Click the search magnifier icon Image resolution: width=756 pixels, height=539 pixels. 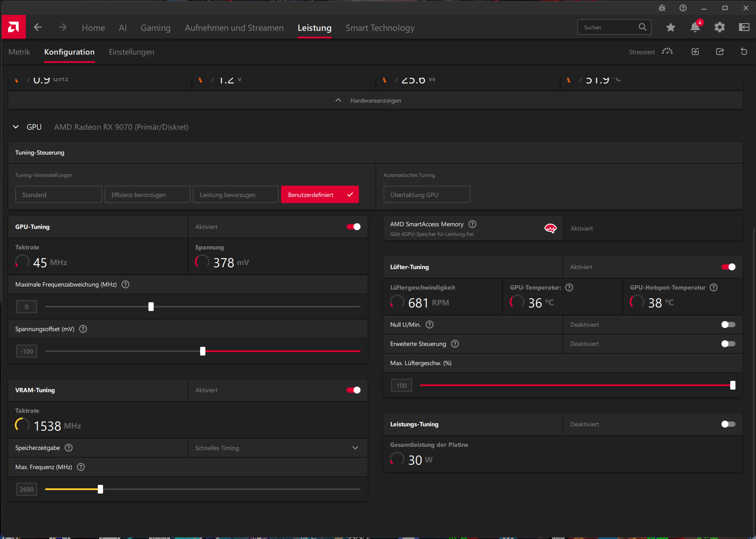pos(642,27)
